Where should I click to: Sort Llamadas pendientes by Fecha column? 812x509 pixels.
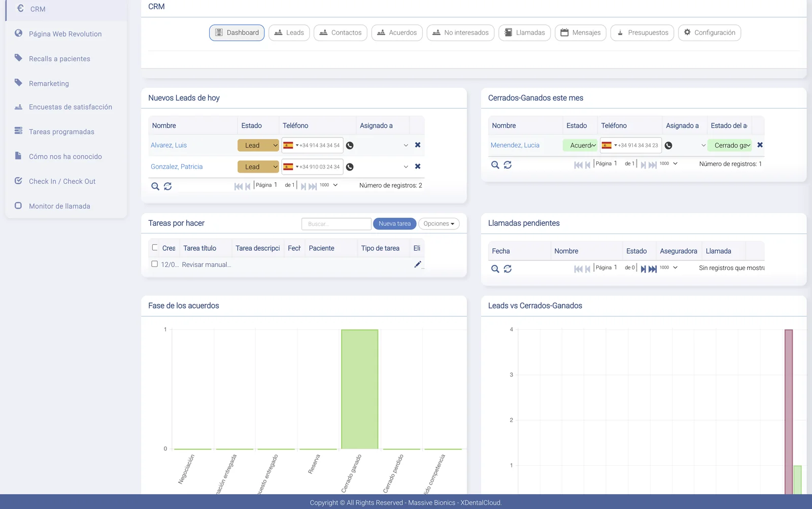(x=501, y=251)
